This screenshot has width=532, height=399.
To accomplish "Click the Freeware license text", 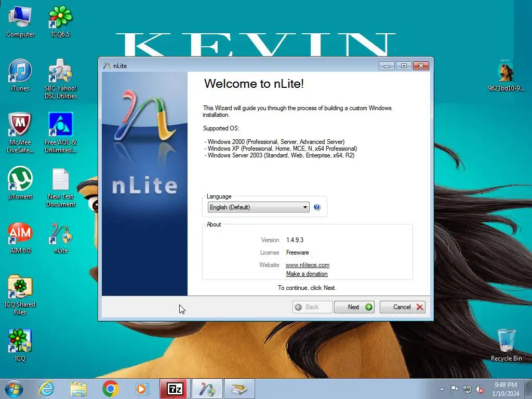I will point(298,252).
